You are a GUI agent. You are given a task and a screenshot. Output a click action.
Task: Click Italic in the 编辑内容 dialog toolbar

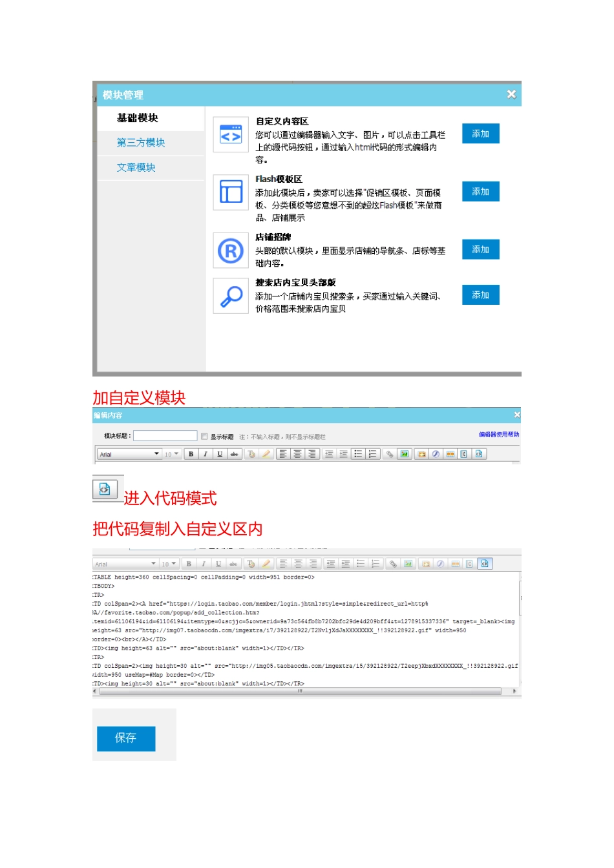coord(206,454)
